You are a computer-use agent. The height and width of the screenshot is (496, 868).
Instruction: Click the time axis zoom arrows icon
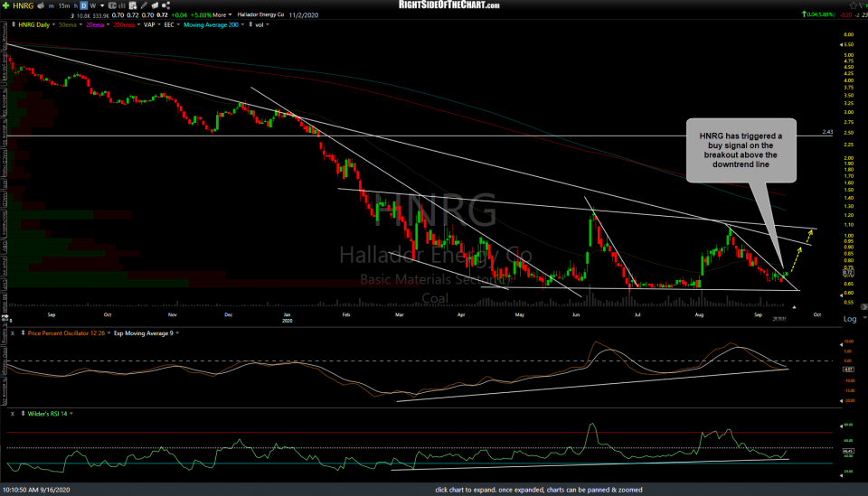tap(5, 319)
